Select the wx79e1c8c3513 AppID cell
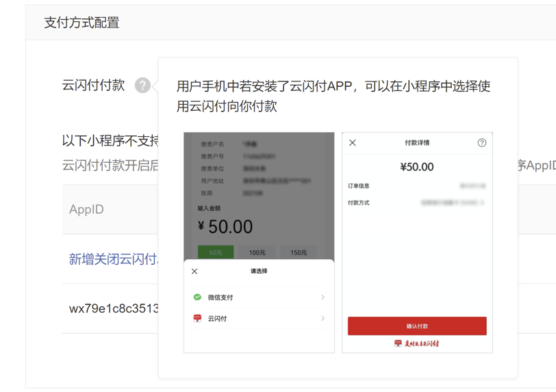This screenshot has height=392, width=556. pyautogui.click(x=114, y=309)
